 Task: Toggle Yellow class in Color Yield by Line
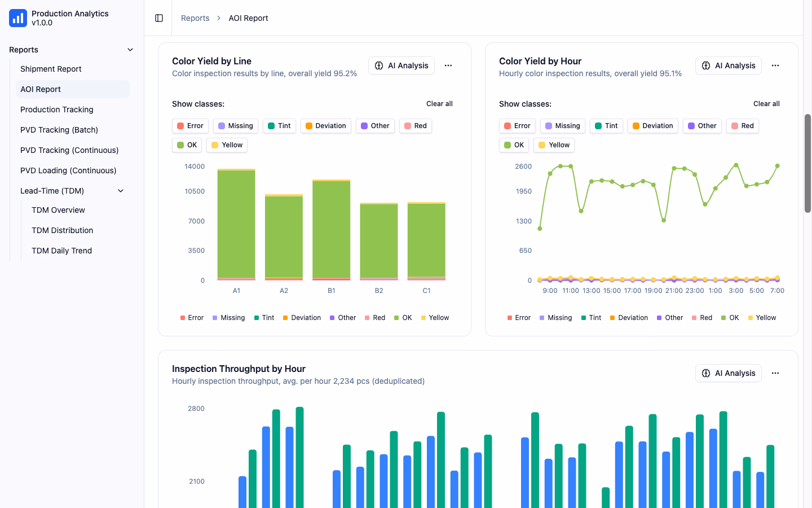point(227,145)
